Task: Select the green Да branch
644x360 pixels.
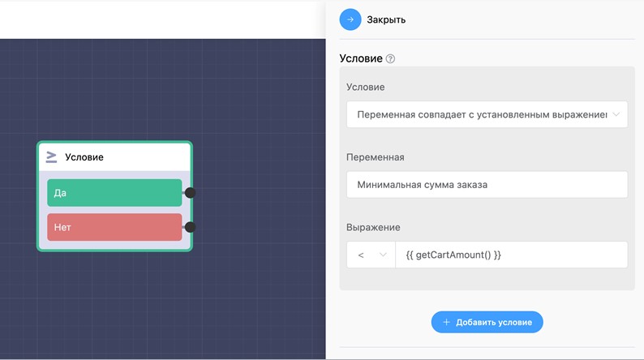Action: [x=114, y=193]
